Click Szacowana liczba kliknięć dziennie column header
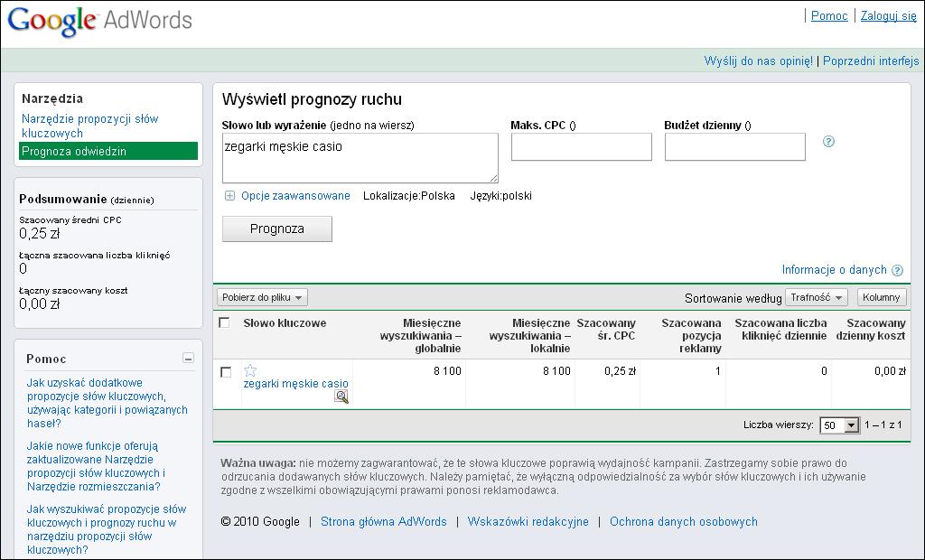Viewport: 925px width, 560px height. tap(781, 330)
